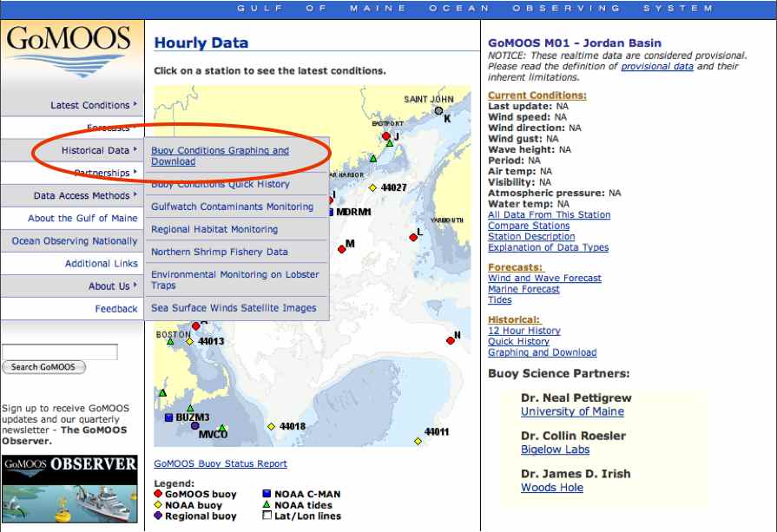The height and width of the screenshot is (532, 777).
Task: Open GoMOOS Buoy Status Report link
Action: 221,463
